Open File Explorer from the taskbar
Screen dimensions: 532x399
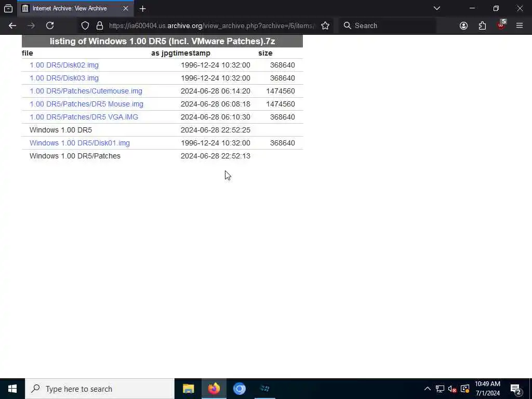pyautogui.click(x=188, y=389)
